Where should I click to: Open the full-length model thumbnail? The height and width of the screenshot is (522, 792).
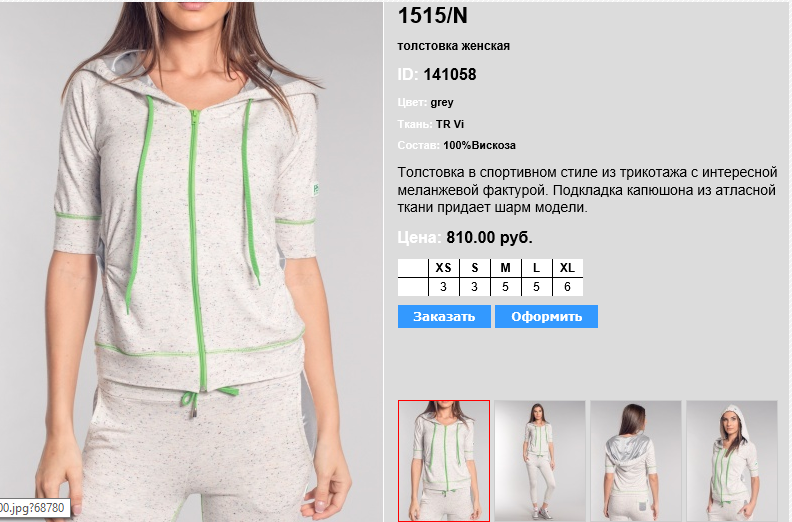[x=539, y=460]
